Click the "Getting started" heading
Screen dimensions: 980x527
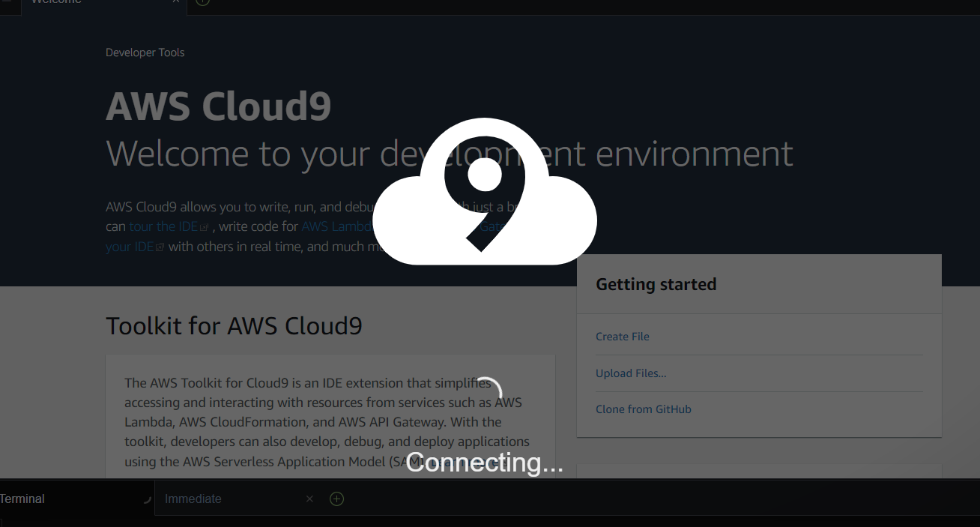656,284
